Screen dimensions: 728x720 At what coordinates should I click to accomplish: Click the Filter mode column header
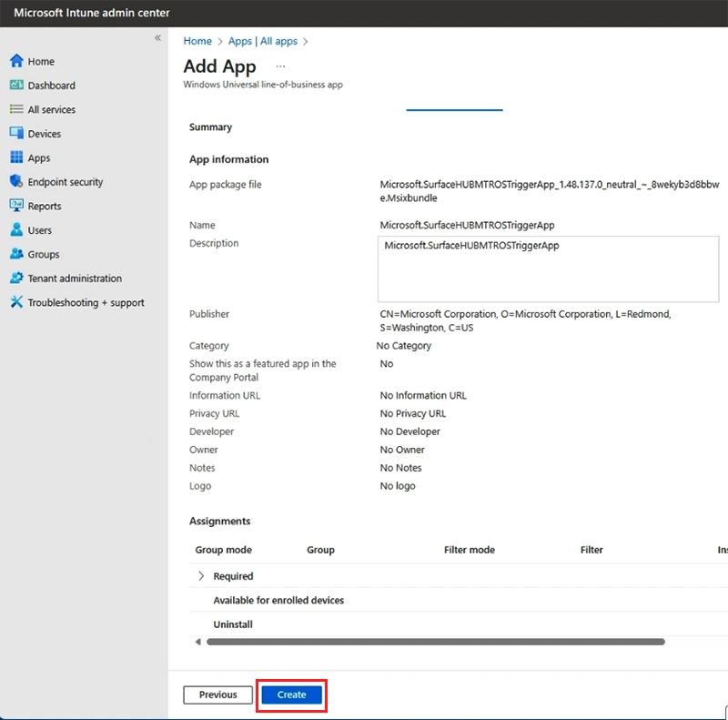470,550
